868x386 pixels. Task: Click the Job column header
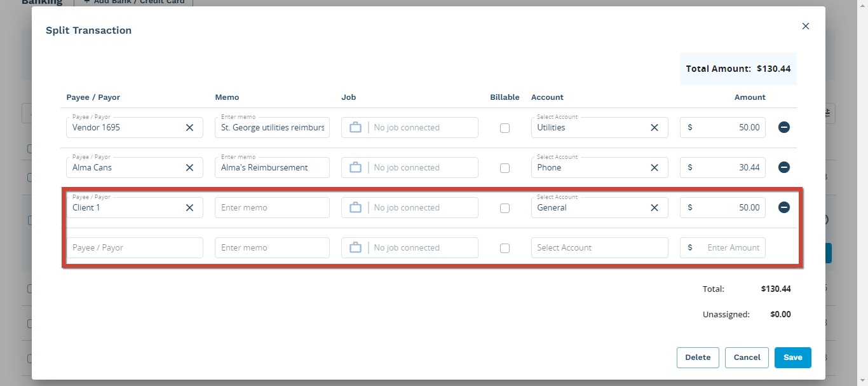(x=348, y=97)
